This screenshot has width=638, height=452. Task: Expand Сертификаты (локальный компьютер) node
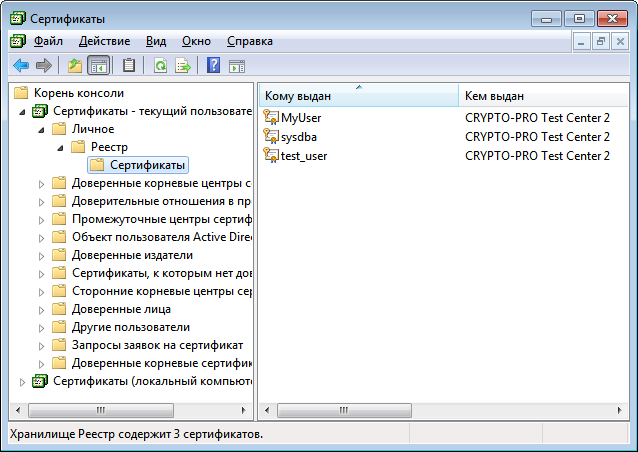click(22, 382)
